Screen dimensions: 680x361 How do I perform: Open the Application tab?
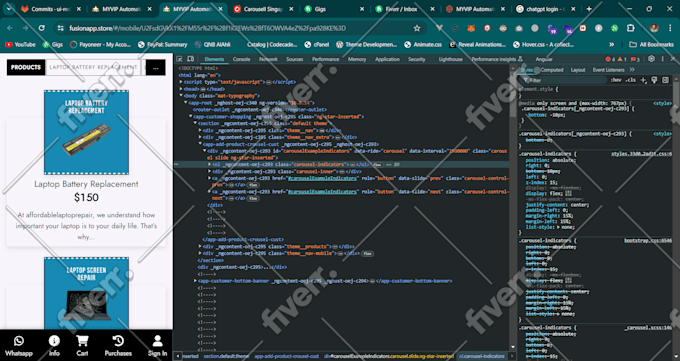click(387, 59)
